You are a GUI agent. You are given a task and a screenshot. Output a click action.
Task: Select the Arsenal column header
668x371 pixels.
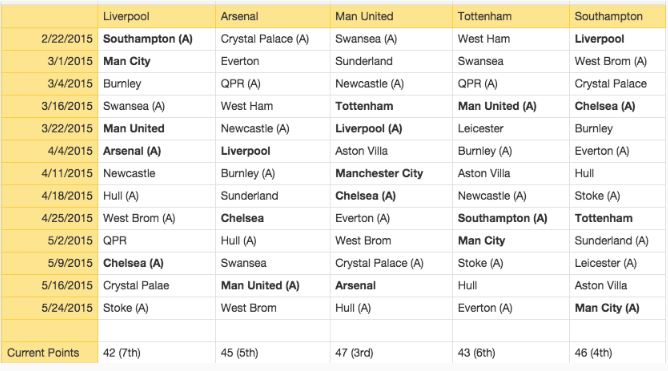click(273, 17)
